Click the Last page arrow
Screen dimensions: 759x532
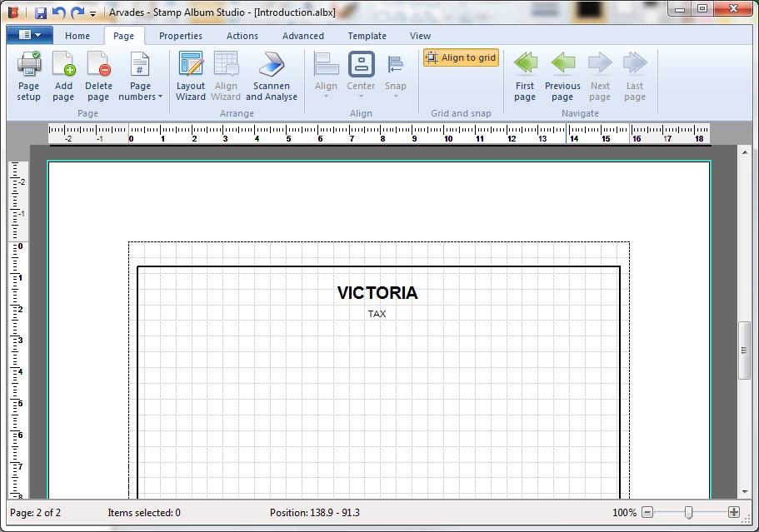coord(635,77)
